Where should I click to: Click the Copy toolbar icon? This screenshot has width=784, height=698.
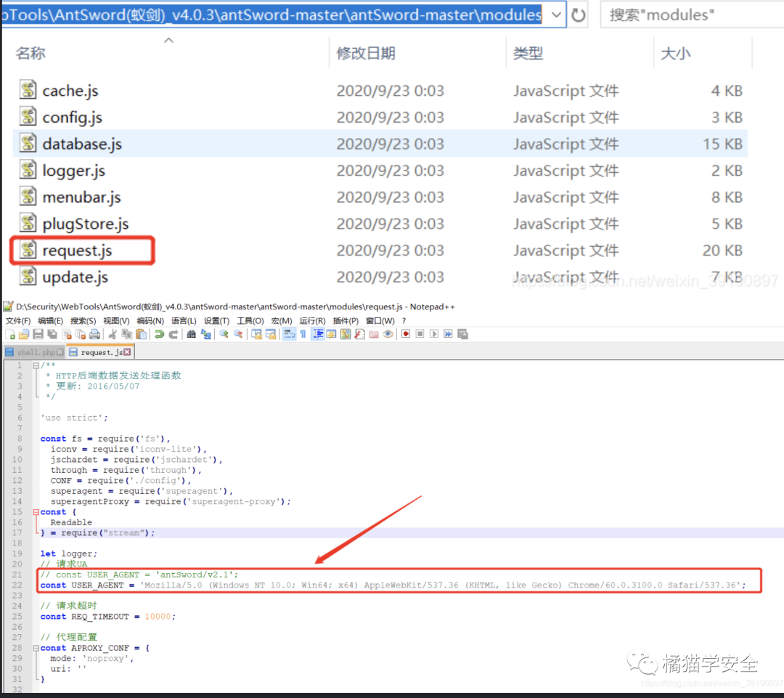[x=127, y=334]
